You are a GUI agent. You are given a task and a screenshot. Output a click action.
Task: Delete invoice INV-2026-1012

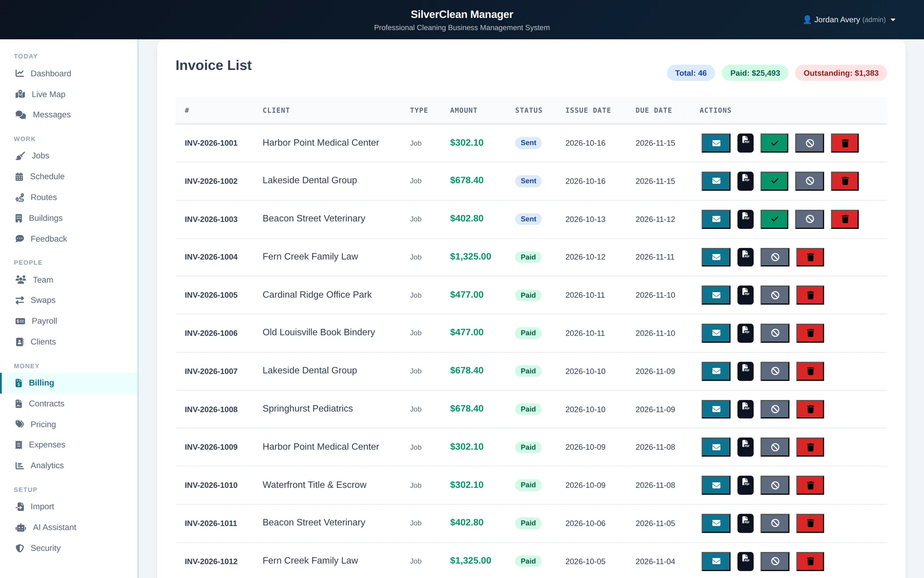pos(810,561)
